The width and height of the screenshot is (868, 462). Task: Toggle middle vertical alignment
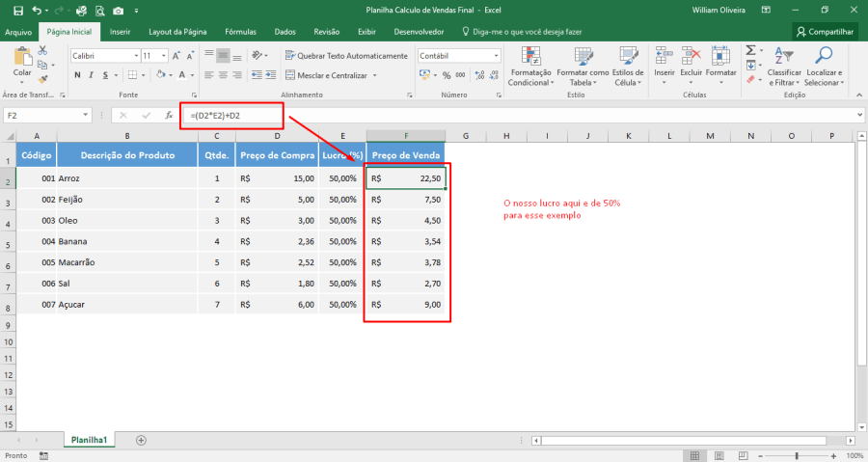tap(223, 55)
